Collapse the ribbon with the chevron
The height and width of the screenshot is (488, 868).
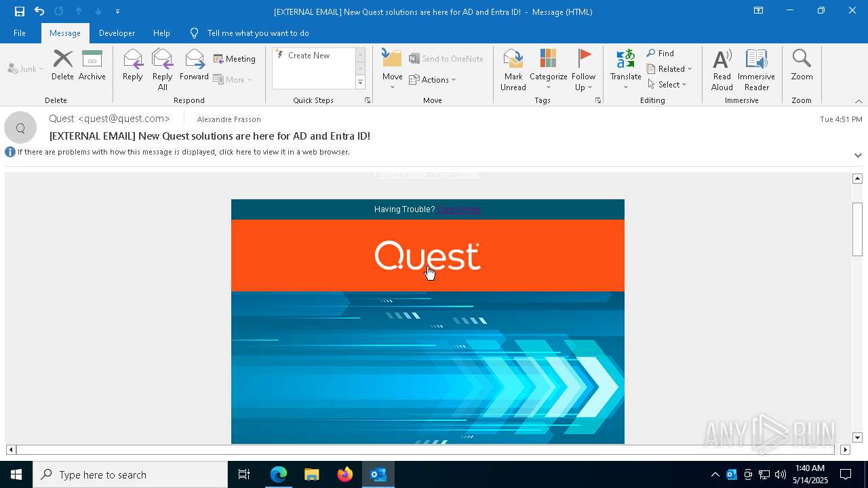click(859, 101)
